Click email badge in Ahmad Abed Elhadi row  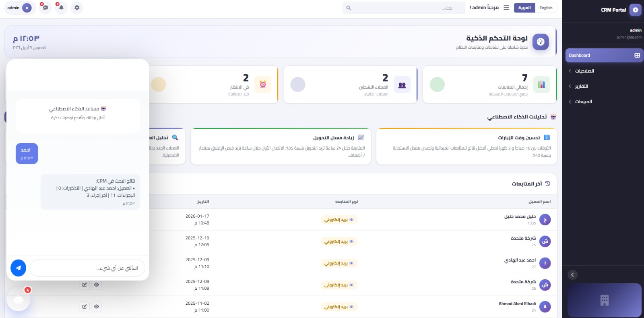pos(339,307)
